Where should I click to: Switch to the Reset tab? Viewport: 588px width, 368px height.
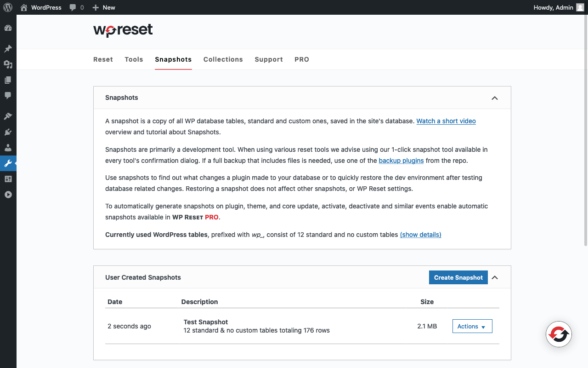click(103, 59)
